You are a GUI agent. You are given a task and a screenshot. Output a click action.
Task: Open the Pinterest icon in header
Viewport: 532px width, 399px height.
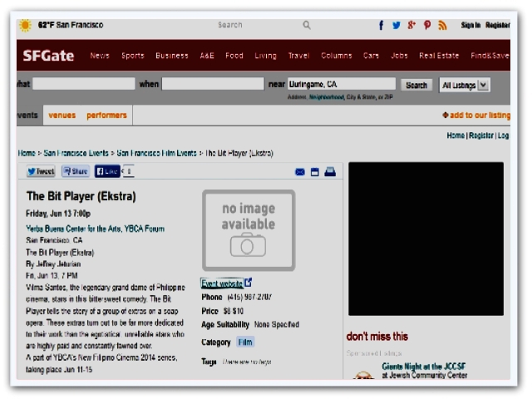click(x=427, y=26)
